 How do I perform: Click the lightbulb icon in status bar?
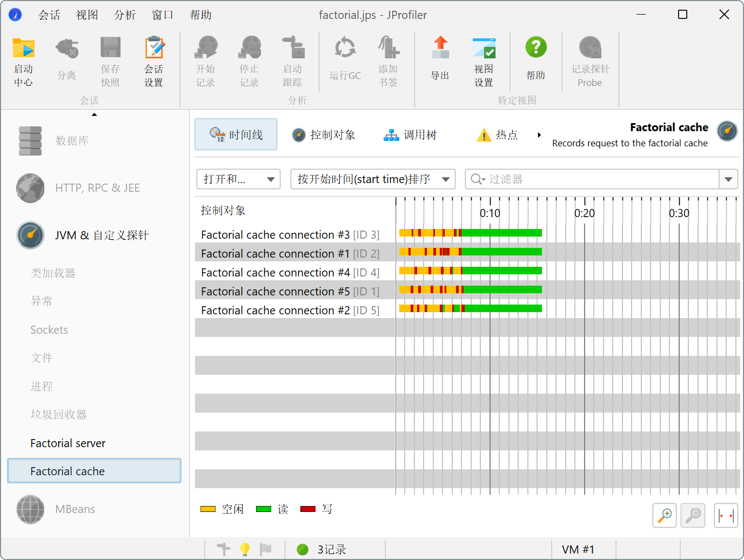tap(245, 549)
